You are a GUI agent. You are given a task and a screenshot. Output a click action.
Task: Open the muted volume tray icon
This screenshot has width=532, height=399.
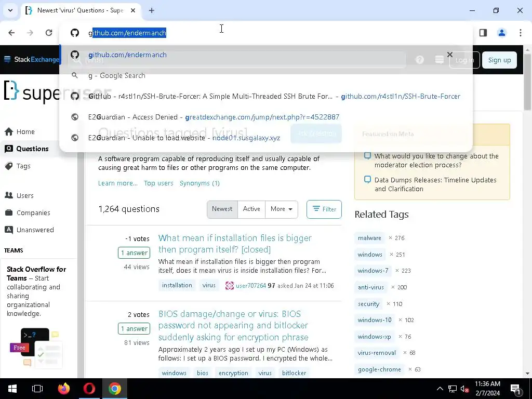465,389
